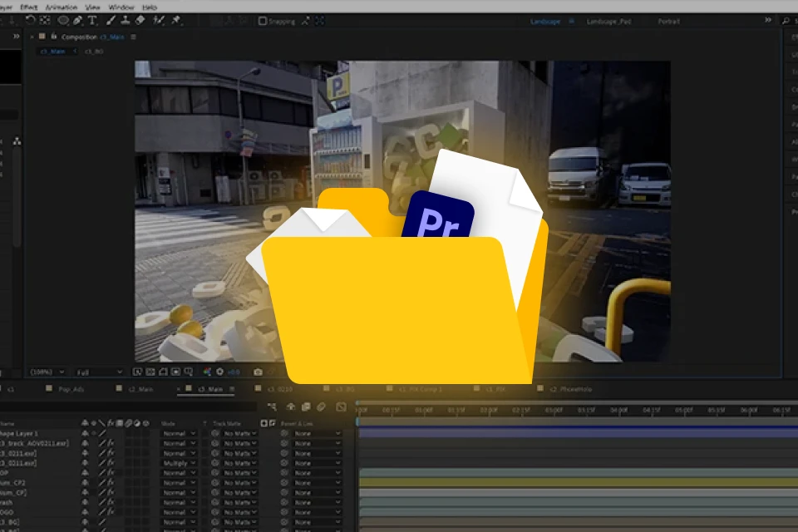Screen dimensions: 798x532
Task: Click the bounding-box snap icon after Snapping
Action: click(319, 21)
